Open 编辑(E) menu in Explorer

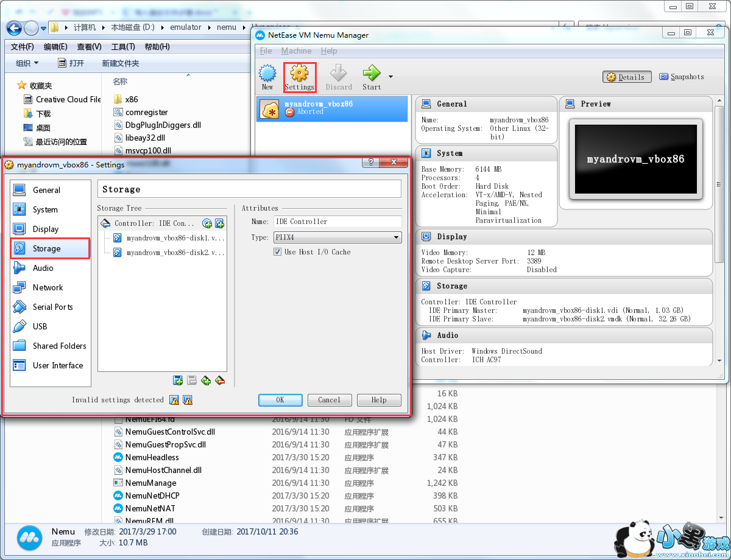(x=55, y=47)
